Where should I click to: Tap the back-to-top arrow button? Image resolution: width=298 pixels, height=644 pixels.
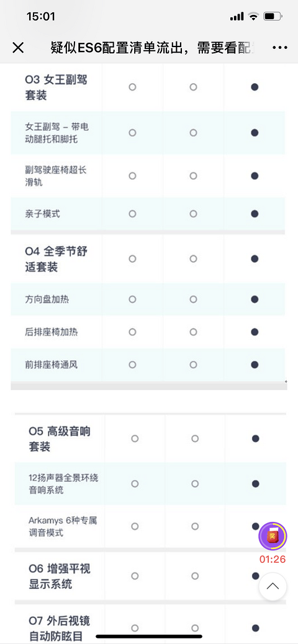(x=273, y=586)
